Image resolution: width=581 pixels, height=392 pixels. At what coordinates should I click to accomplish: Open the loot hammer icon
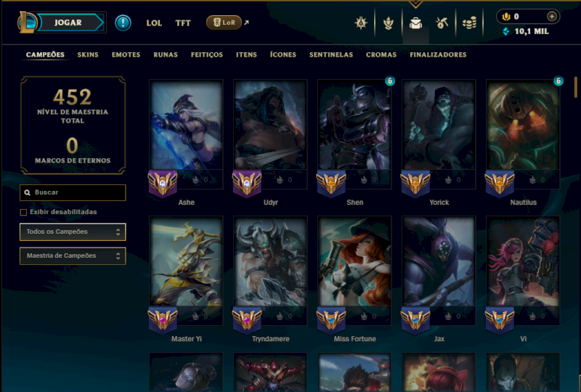pos(442,23)
